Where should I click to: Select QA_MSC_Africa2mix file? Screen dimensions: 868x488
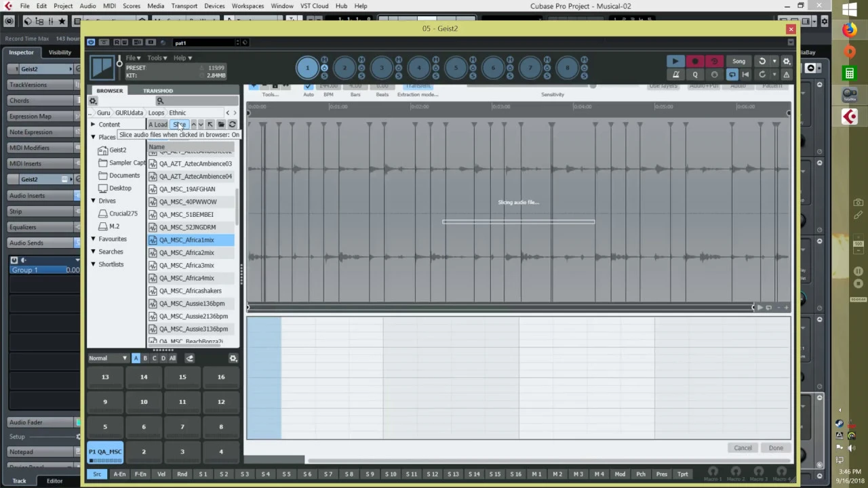tap(191, 253)
